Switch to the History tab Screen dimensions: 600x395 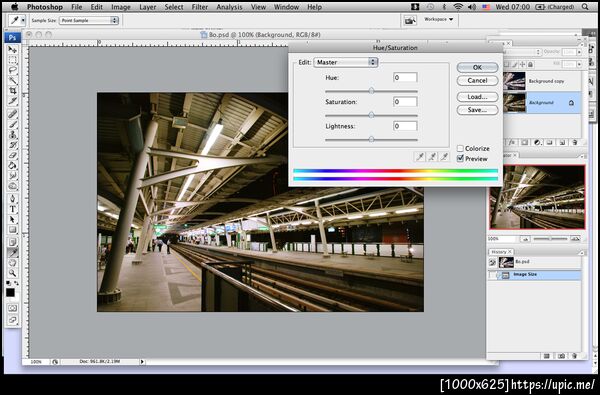click(500, 252)
